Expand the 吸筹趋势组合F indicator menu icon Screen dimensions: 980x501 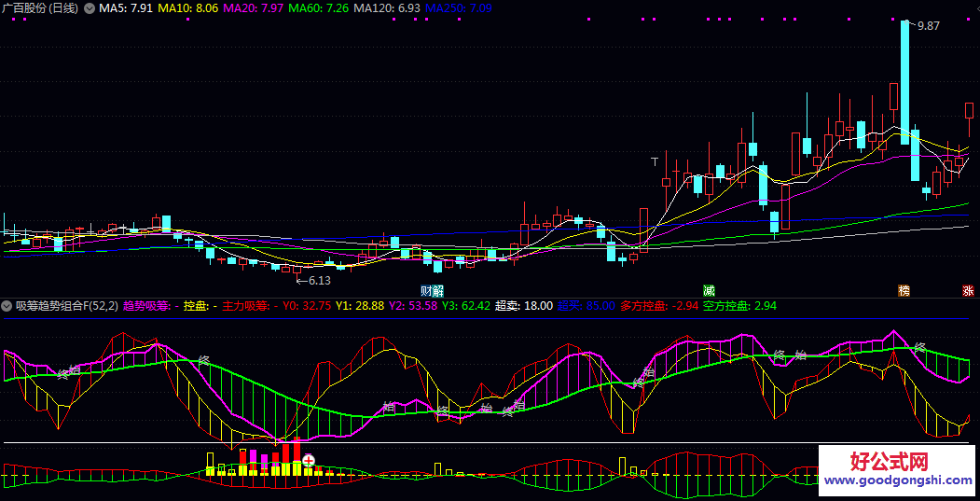[7, 306]
